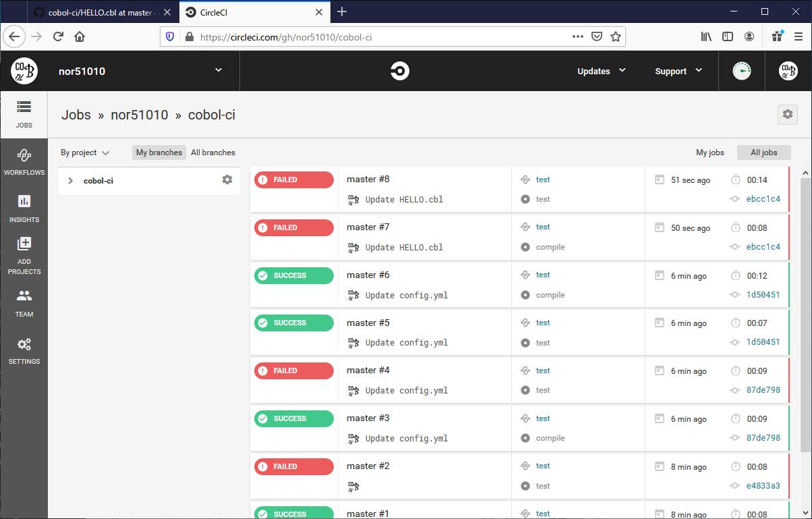This screenshot has width=812, height=519.
Task: Click the FAILED badge of master #8
Action: coord(294,180)
